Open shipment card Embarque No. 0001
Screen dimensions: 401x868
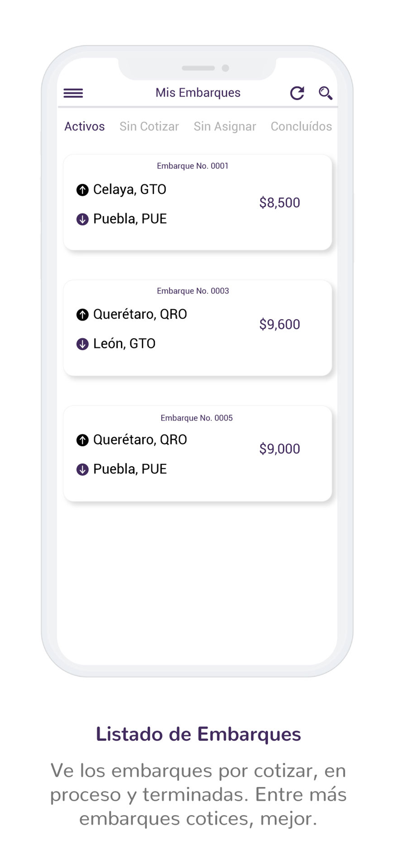(x=198, y=202)
